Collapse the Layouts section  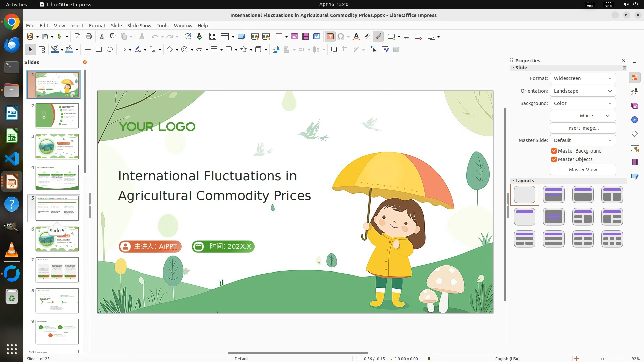point(513,181)
